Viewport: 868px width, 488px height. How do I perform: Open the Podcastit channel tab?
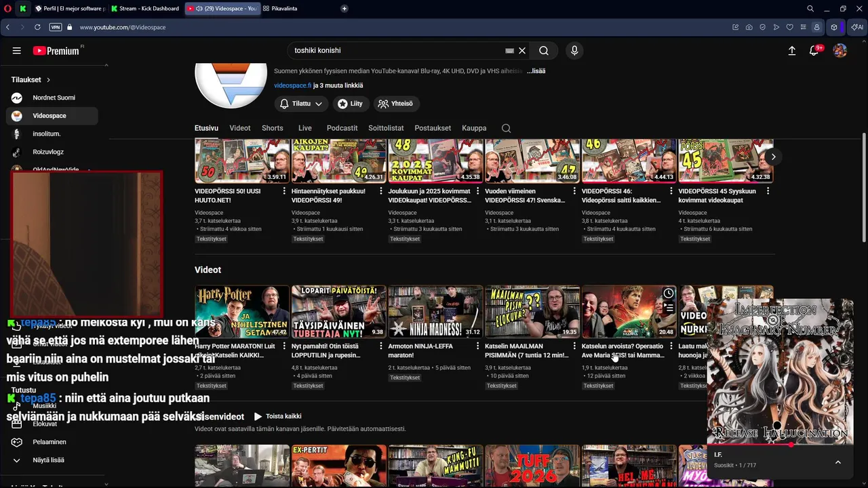[x=342, y=128]
